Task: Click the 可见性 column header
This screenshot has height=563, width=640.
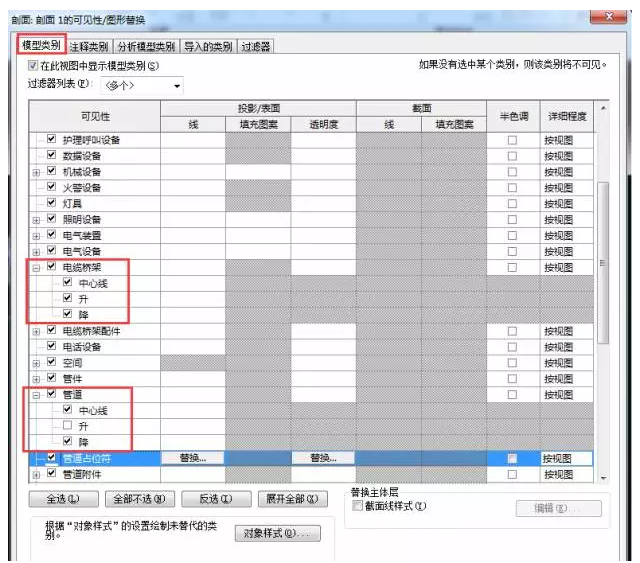Action: point(95,116)
